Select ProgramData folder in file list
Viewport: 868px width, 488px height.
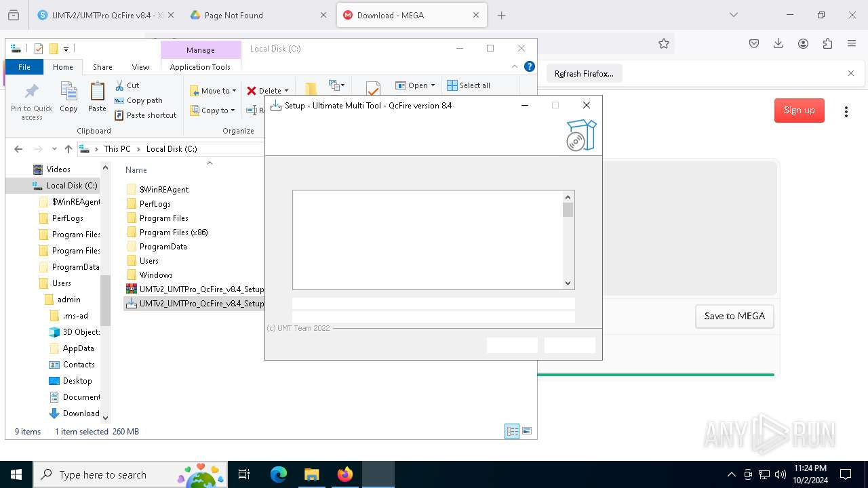coord(163,247)
